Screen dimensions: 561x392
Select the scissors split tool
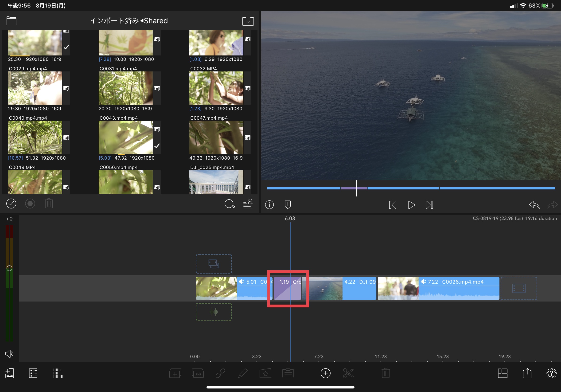coord(348,373)
